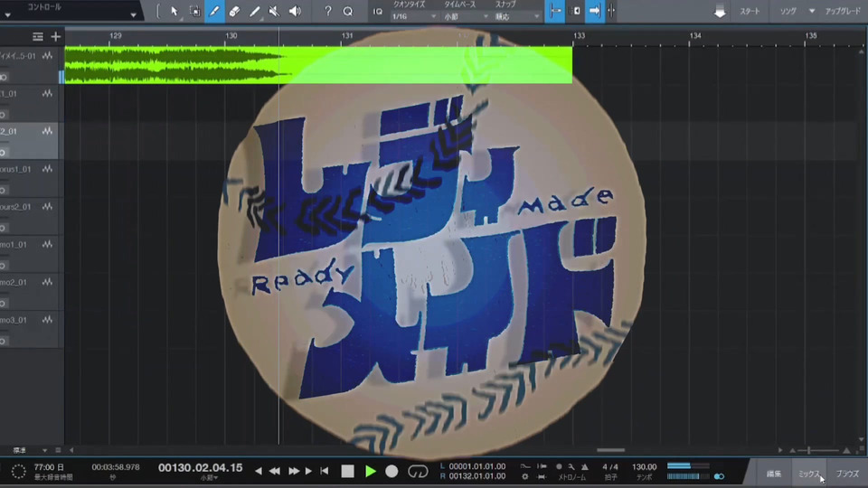Screen dimensions: 868x488
Task: Open the timebase dropdown
Action: pyautogui.click(x=466, y=16)
